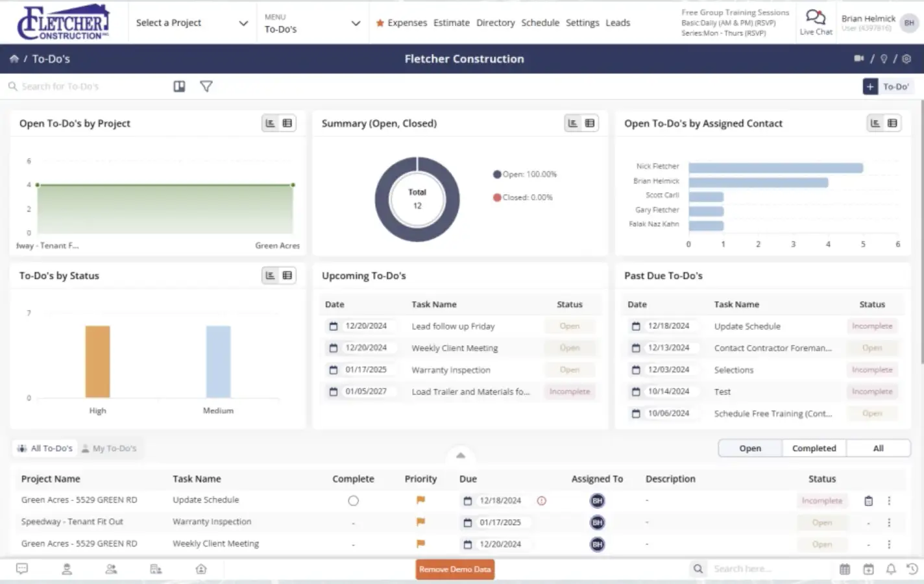Open date picker for 01/17/2025 in list
Image resolution: width=924 pixels, height=584 pixels.
(x=467, y=522)
